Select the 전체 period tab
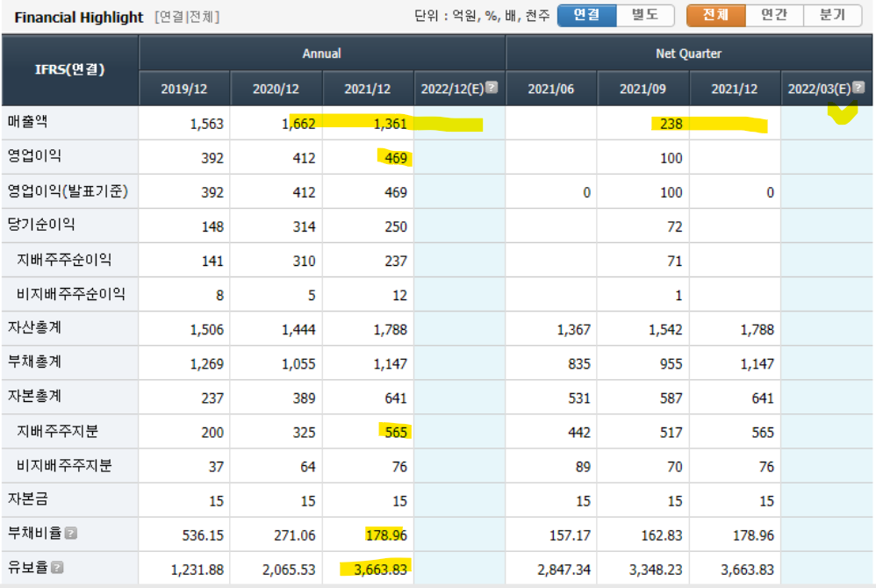Screen dimensions: 876x588 (x=715, y=15)
